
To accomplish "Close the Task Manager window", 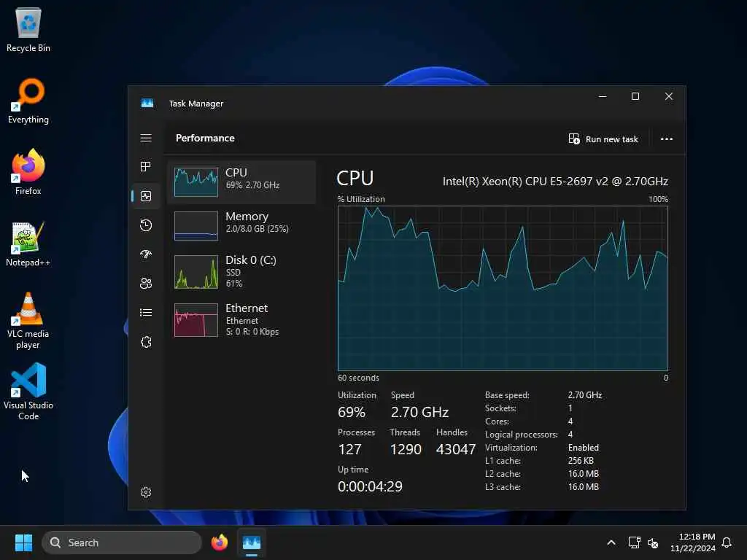I will point(669,96).
